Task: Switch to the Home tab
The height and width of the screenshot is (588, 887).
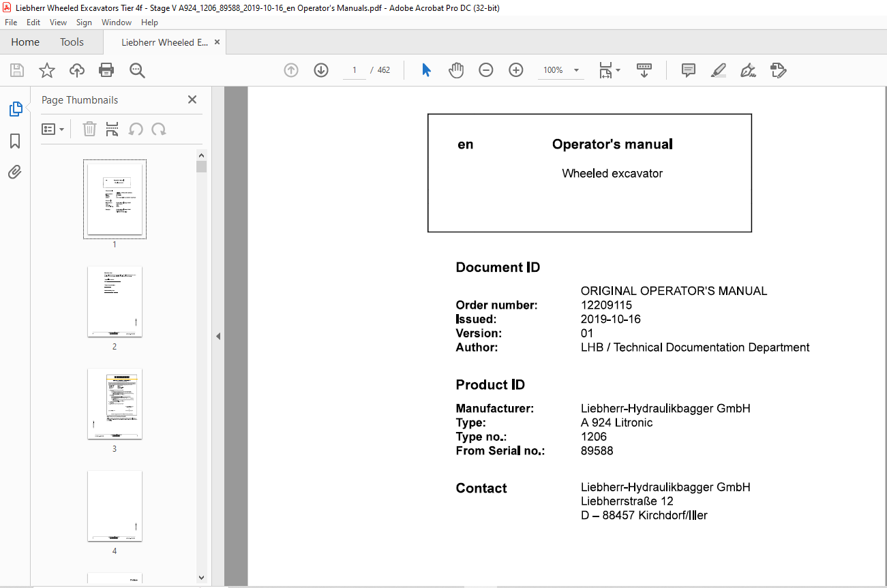Action: pyautogui.click(x=25, y=42)
